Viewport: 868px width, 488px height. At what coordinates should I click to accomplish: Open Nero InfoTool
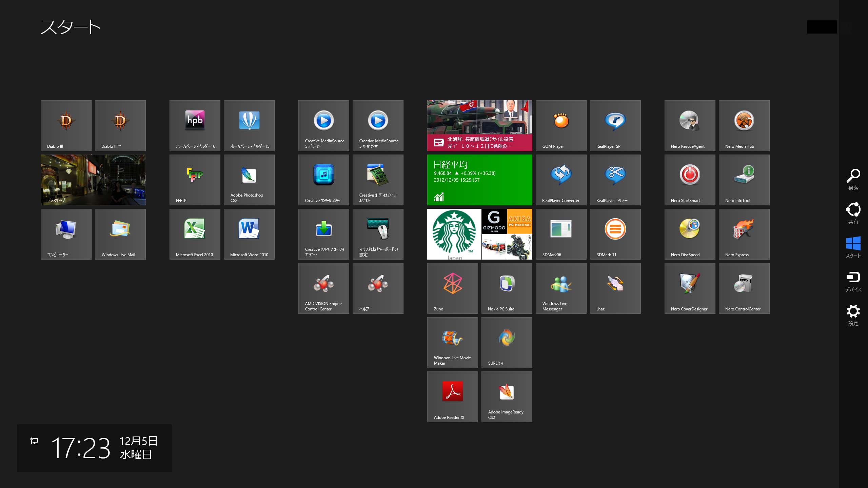tap(744, 180)
